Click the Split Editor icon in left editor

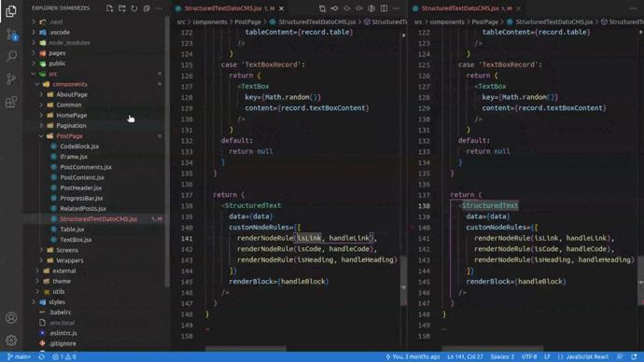click(x=384, y=8)
